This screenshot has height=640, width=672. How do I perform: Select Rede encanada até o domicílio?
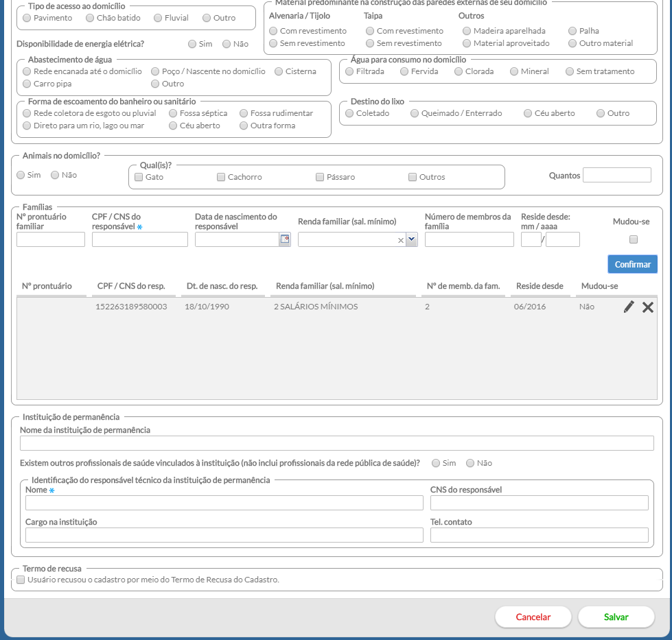(x=27, y=71)
